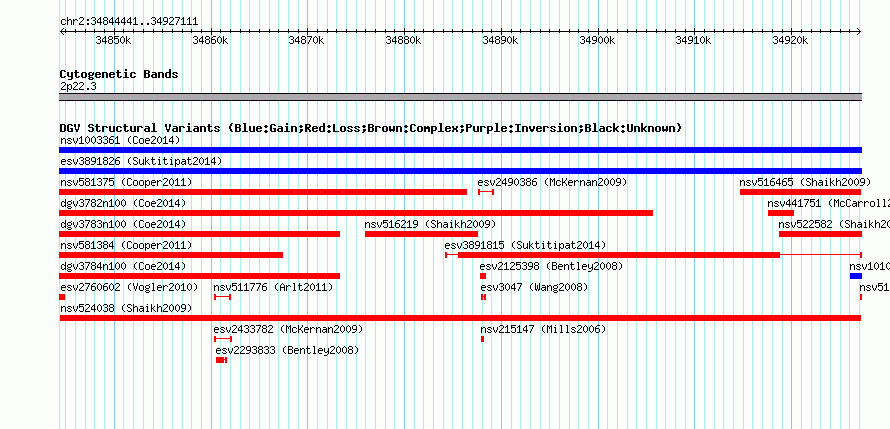This screenshot has width=890, height=429.
Task: Open the nsv581384 (Cooper2011) label
Action: tap(126, 246)
